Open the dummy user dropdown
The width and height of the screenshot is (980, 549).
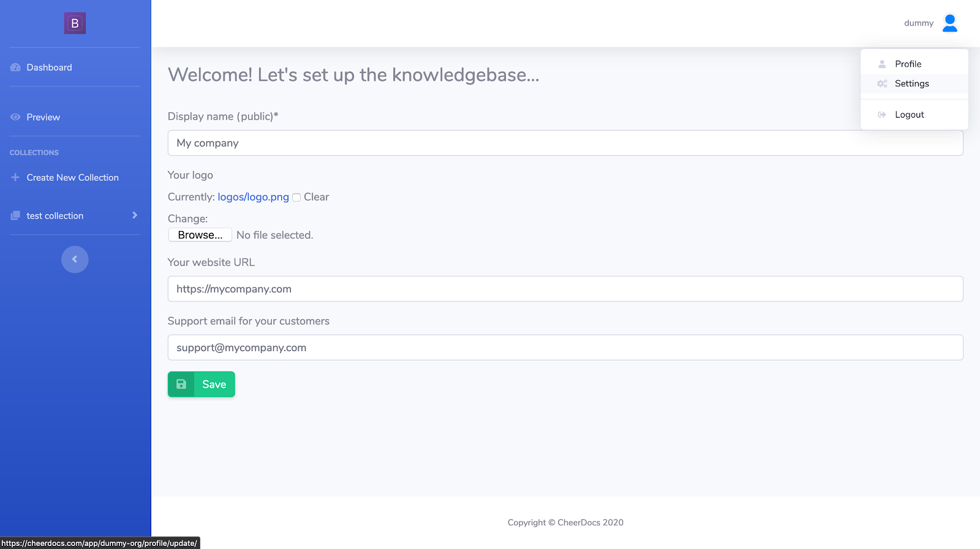(x=919, y=23)
